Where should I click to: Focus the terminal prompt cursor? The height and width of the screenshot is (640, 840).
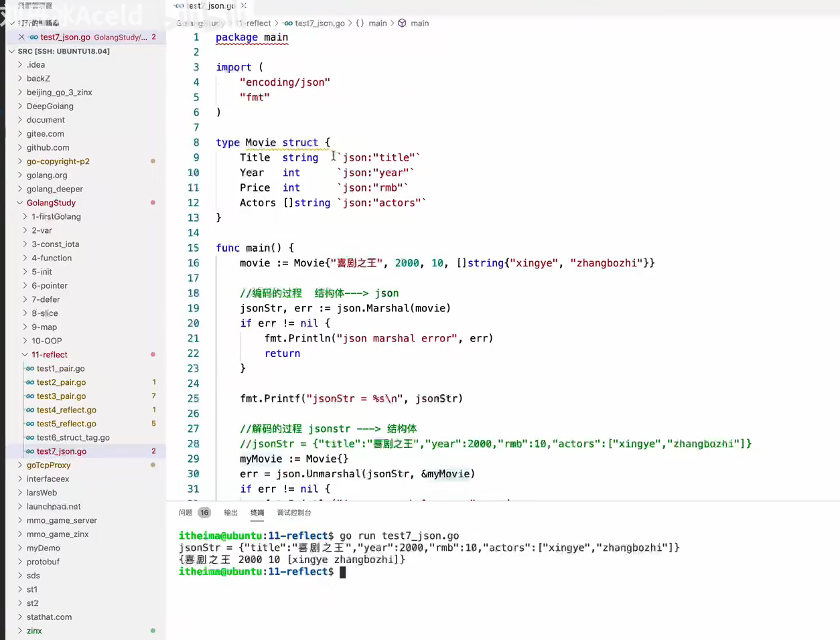click(342, 572)
